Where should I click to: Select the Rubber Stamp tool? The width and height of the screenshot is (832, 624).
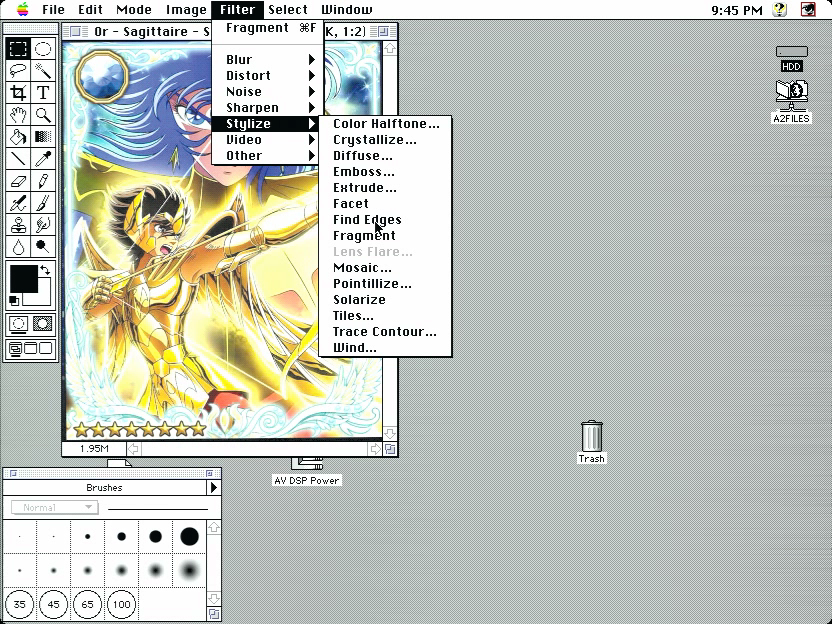tap(18, 225)
